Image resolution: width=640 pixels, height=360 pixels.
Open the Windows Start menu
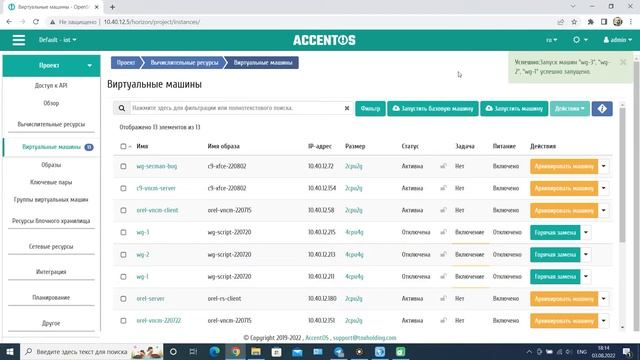(x=10, y=351)
